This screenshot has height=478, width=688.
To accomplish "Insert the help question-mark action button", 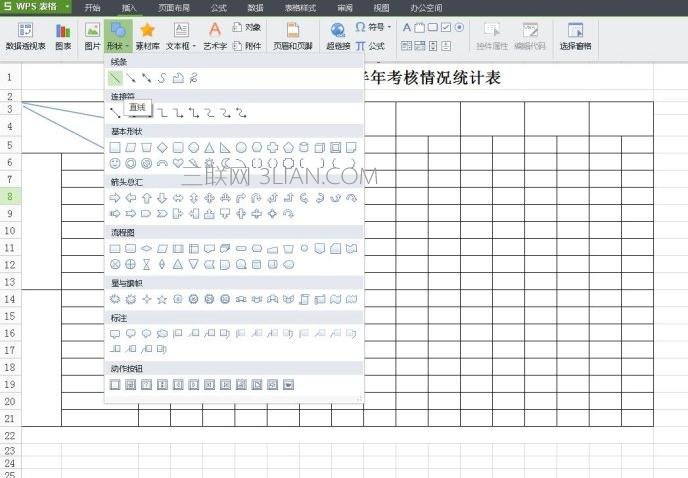I will tap(147, 385).
